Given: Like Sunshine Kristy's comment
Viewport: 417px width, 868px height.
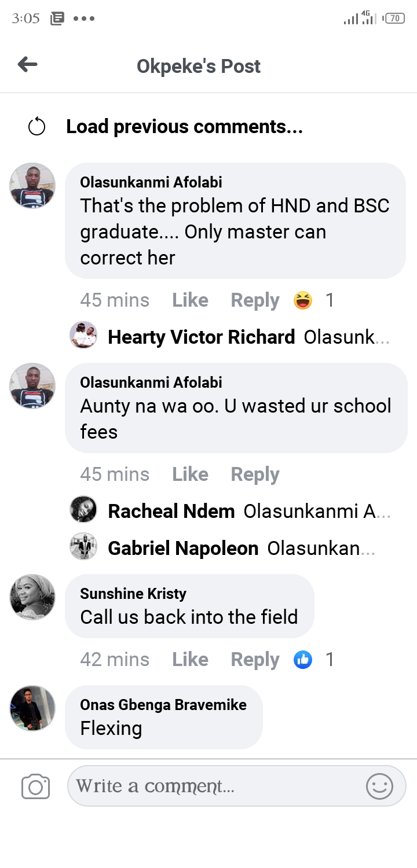Looking at the screenshot, I should 190,660.
